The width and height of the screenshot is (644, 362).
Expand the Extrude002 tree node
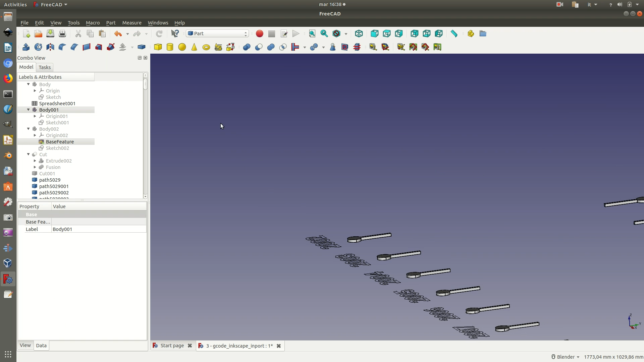(35, 161)
